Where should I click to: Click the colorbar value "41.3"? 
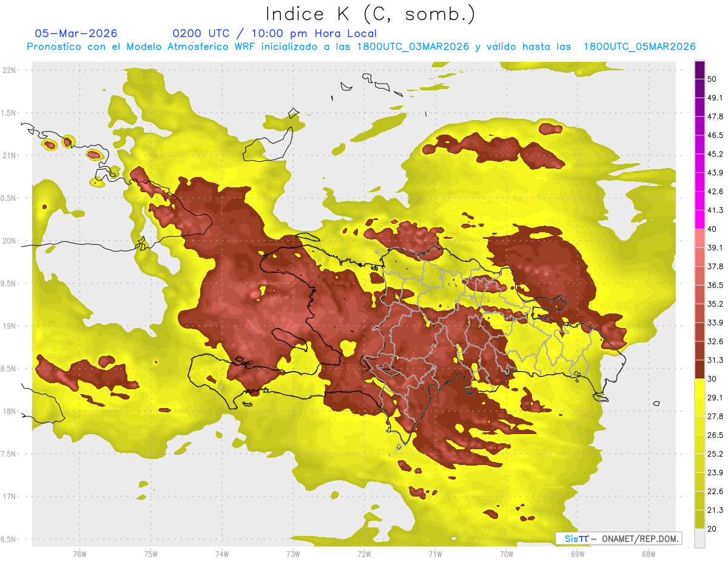point(715,210)
